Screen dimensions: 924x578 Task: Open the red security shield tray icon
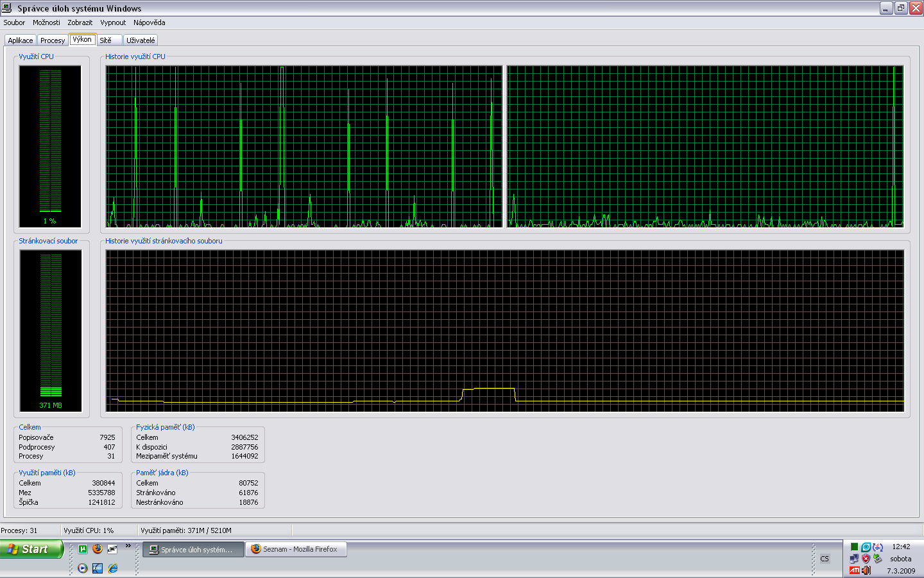pos(866,559)
